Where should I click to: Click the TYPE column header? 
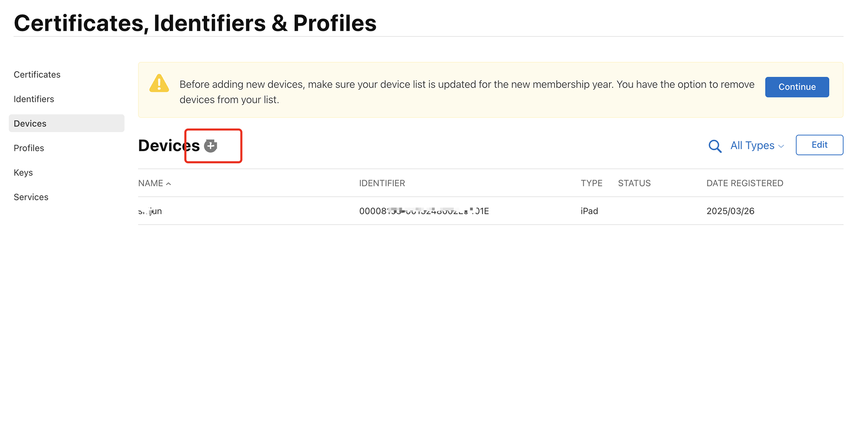click(x=591, y=183)
